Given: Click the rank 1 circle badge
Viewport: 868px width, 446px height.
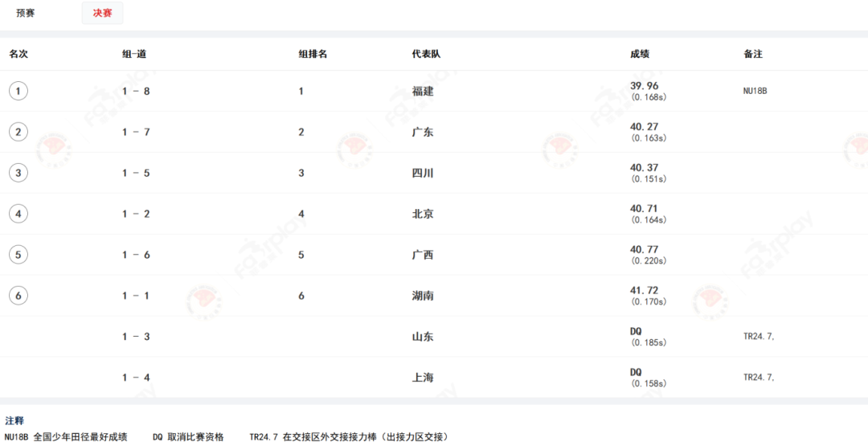Looking at the screenshot, I should (x=18, y=91).
